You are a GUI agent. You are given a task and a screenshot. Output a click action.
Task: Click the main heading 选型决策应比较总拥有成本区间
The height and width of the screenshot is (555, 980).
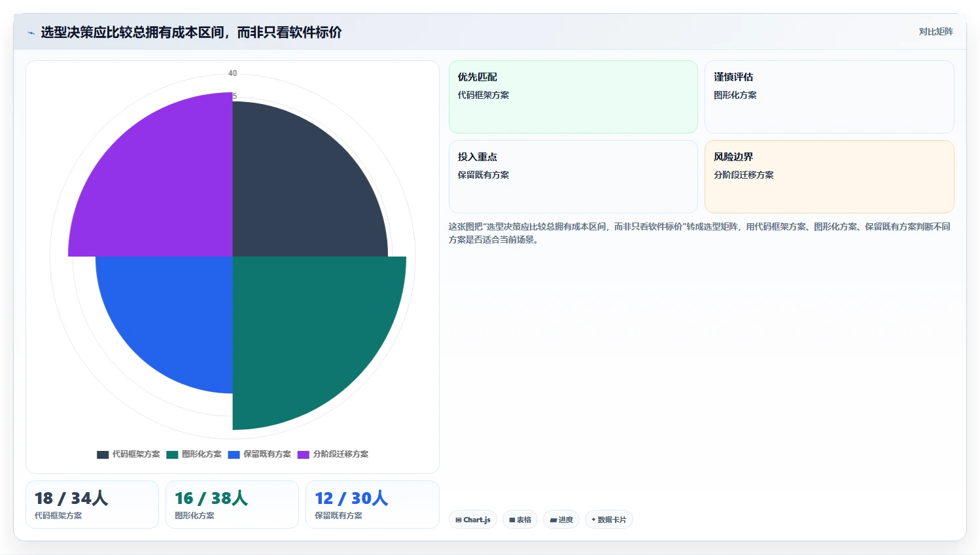[x=191, y=33]
